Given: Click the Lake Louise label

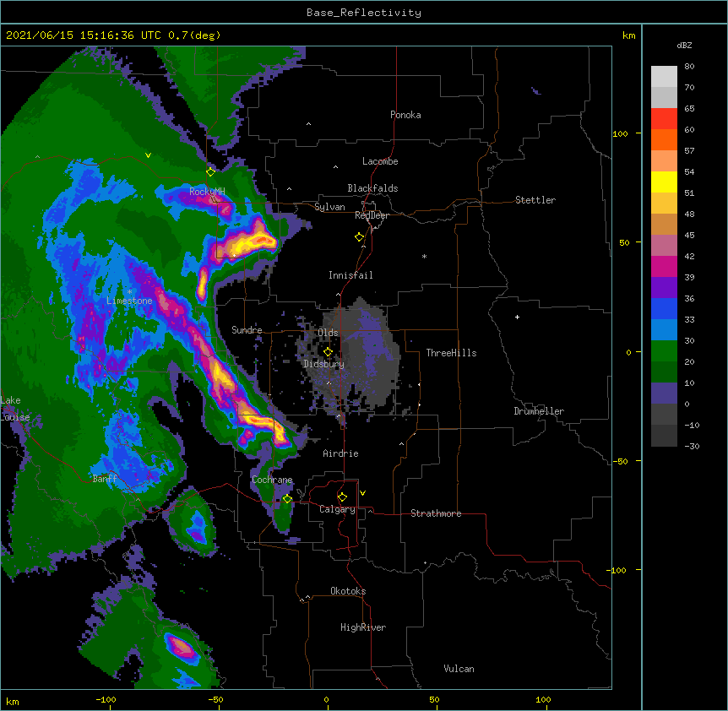Looking at the screenshot, I should [x=15, y=409].
